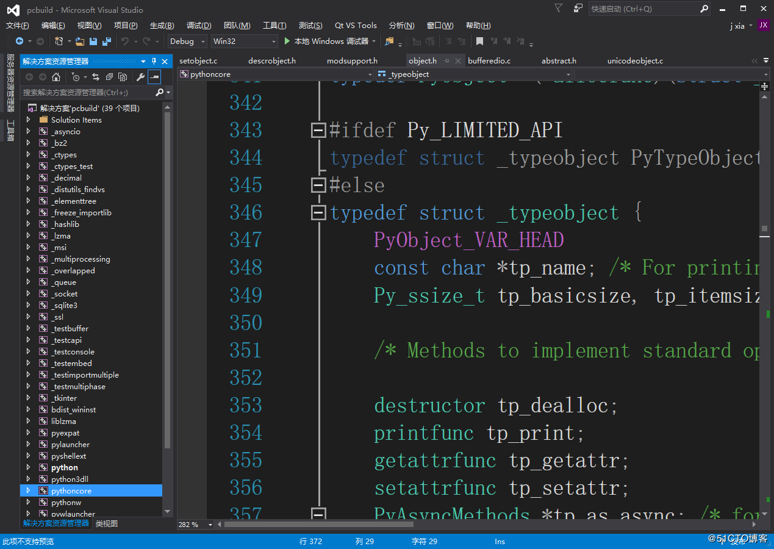Image resolution: width=774 pixels, height=549 pixels.
Task: Open the Qt VS Tools menu
Action: [x=355, y=26]
